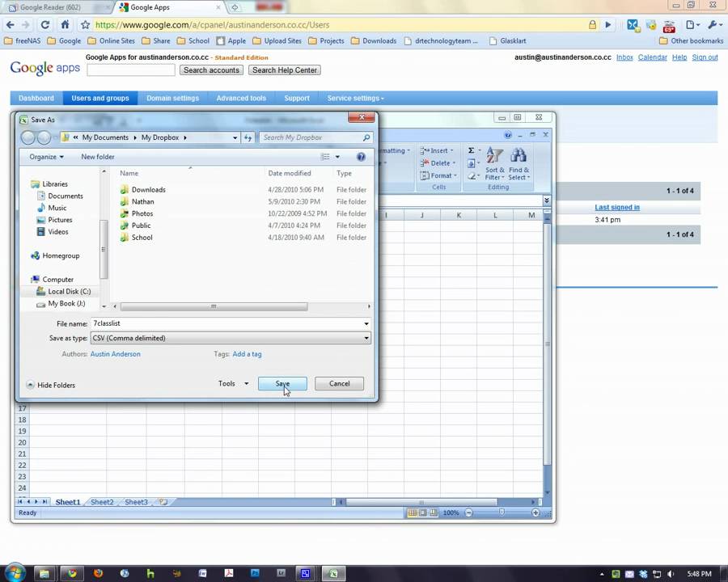Switch Excel to Page Layout view icon

[x=422, y=512]
